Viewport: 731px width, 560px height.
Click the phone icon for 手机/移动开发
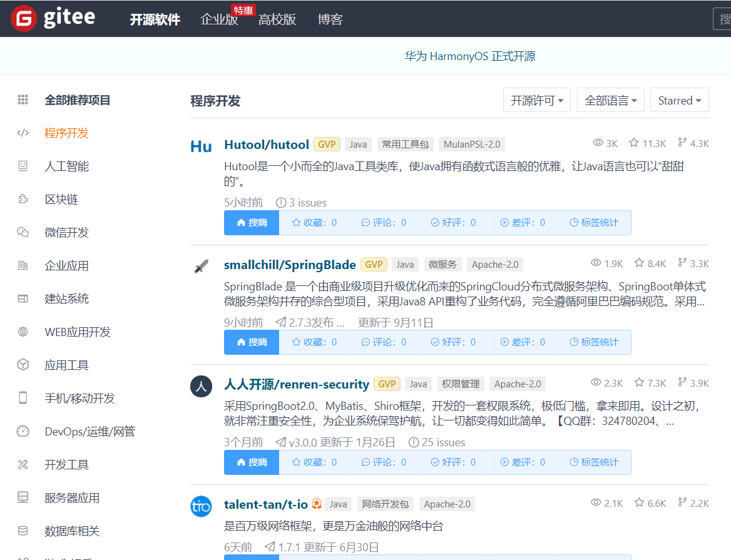pyautogui.click(x=23, y=398)
